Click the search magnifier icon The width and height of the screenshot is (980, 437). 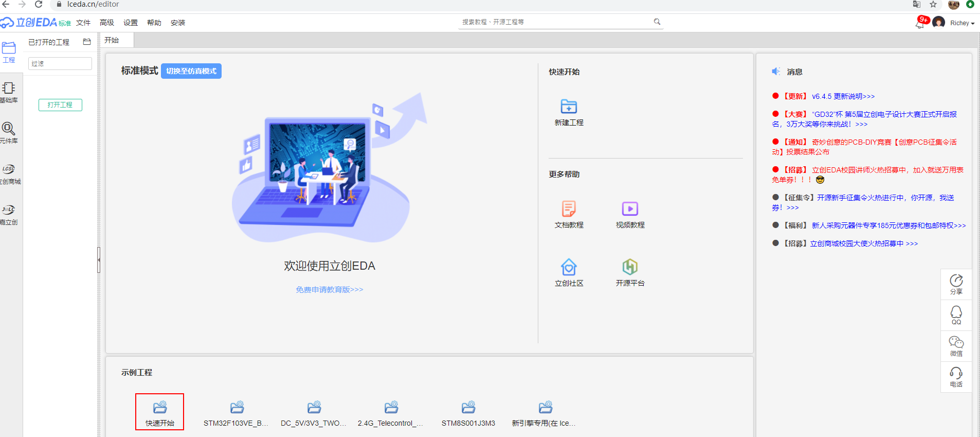[x=657, y=22]
